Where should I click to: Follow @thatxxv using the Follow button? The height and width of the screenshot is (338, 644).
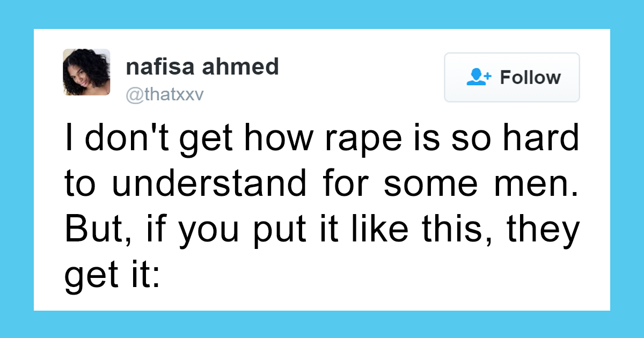click(x=511, y=77)
